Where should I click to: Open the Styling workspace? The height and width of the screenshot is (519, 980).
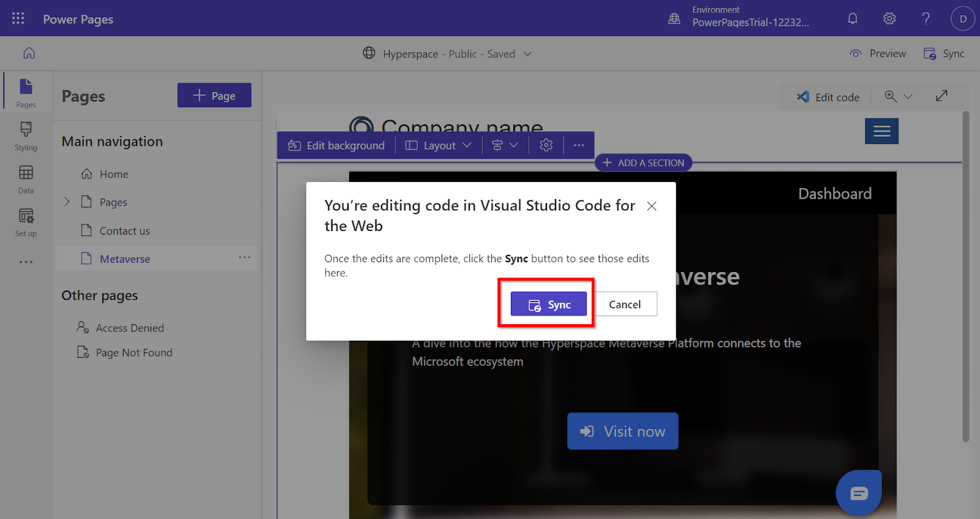(26, 136)
